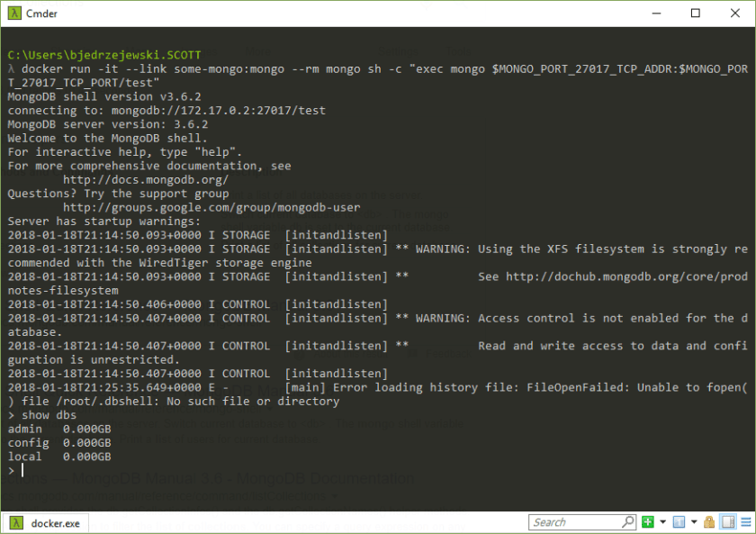Viewport: 756px width, 534px height.
Task: Close the Cmder window
Action: pyautogui.click(x=735, y=14)
